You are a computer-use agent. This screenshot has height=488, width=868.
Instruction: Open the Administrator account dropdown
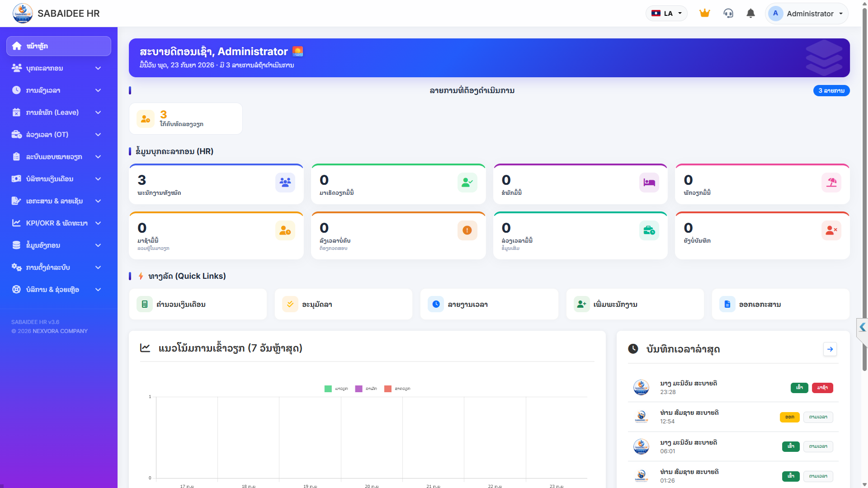tap(807, 14)
